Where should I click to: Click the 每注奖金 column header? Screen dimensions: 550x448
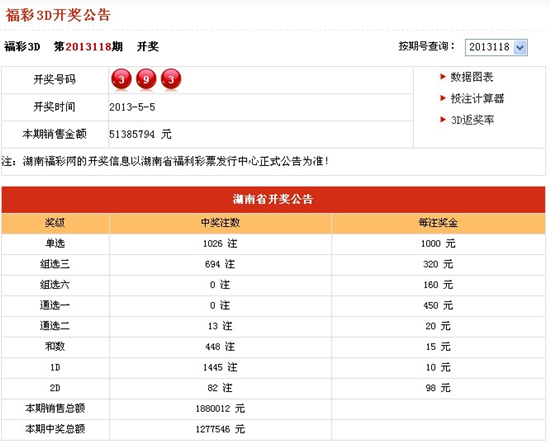tap(438, 223)
